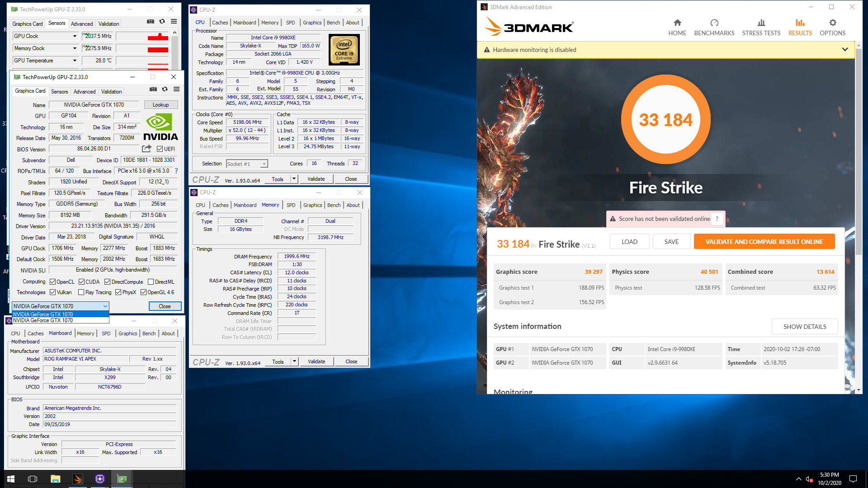Open the 3DMark HOME section
Screen dimensions: 868x488
pyautogui.click(x=677, y=27)
